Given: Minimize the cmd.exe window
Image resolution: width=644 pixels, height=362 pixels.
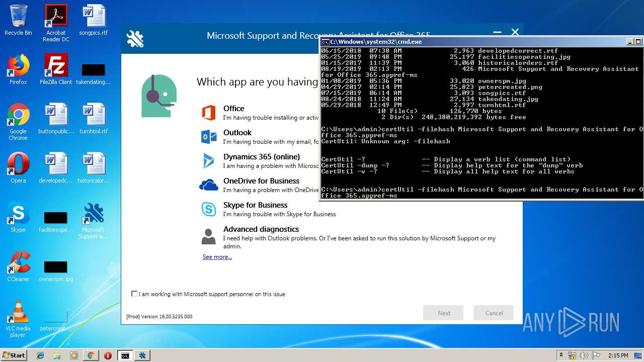Looking at the screenshot, I should 629,42.
